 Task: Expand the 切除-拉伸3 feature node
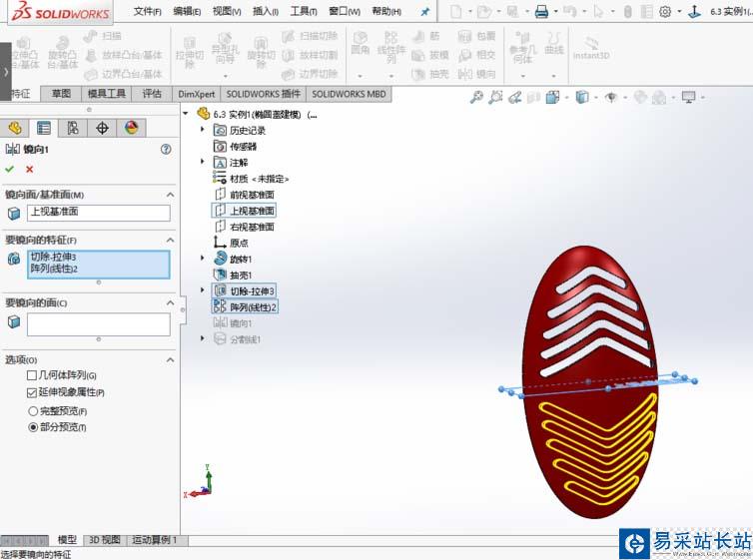click(x=202, y=290)
